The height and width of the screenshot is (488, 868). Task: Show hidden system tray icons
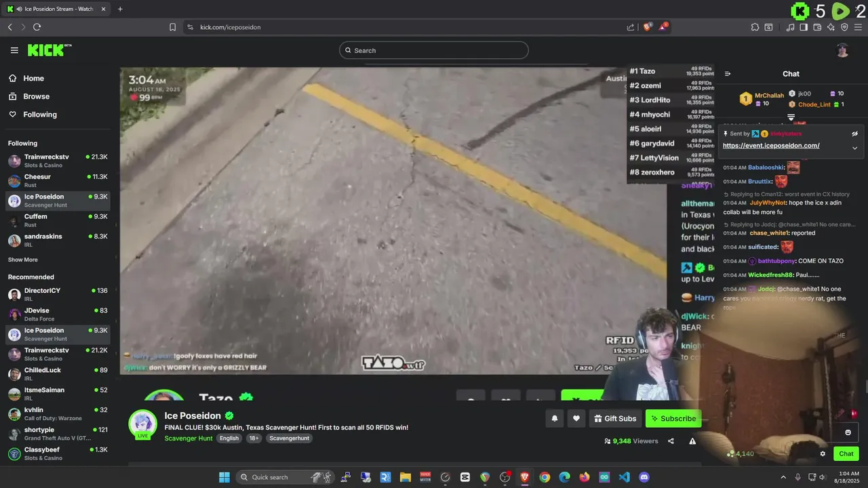coord(783,477)
